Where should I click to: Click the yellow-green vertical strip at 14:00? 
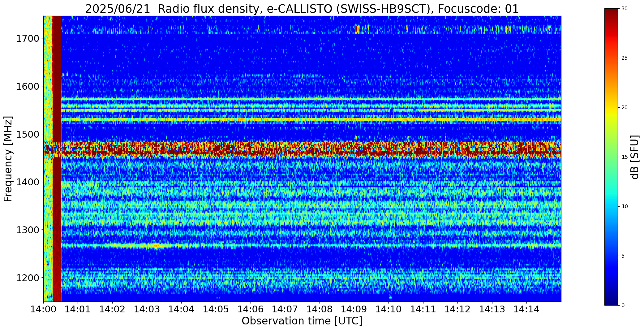point(48,159)
